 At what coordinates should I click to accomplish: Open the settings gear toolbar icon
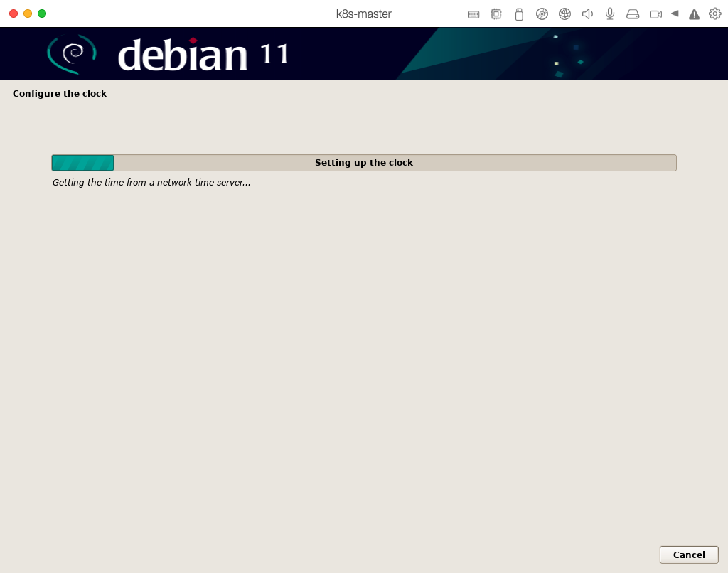[x=714, y=14]
